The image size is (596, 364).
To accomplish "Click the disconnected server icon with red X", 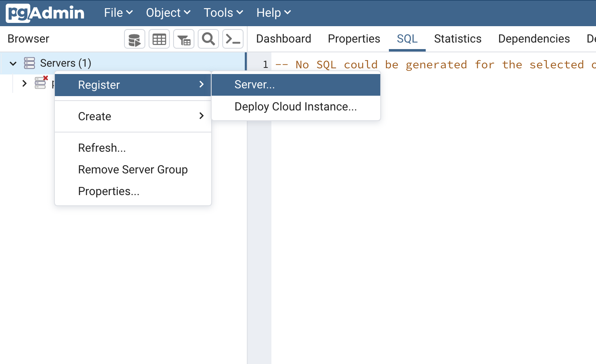I will [41, 83].
